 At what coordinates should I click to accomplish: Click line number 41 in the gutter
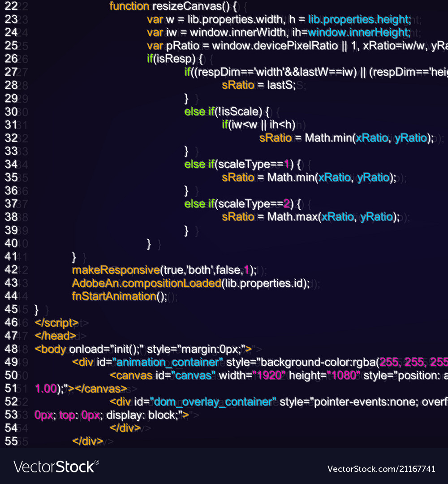11,256
